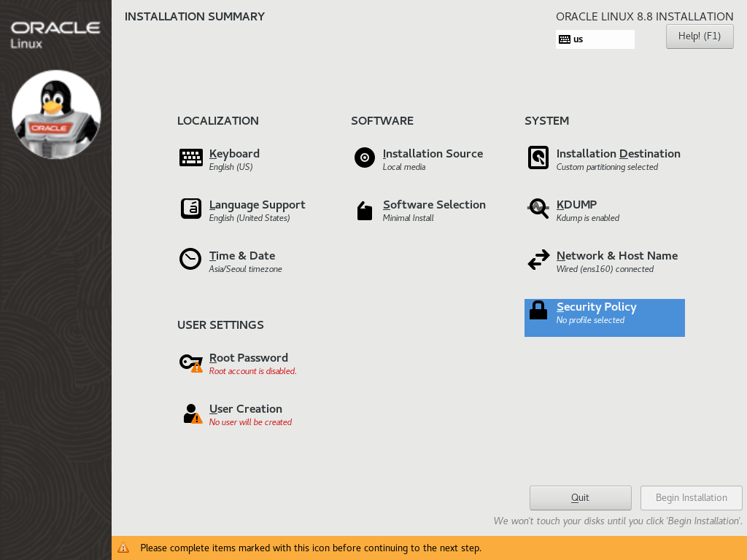Open the Network & Host Name arrows icon
Screen dimensions: 747x560
click(x=538, y=259)
